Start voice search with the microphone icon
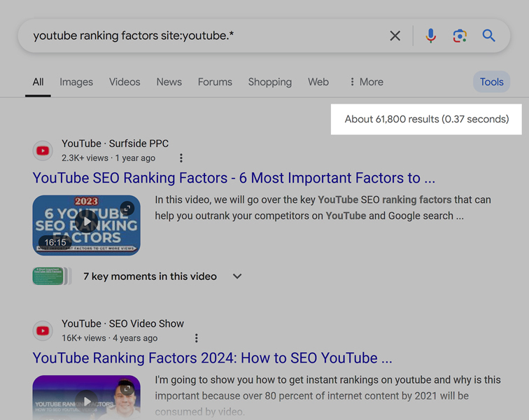This screenshot has width=529, height=420. click(430, 36)
